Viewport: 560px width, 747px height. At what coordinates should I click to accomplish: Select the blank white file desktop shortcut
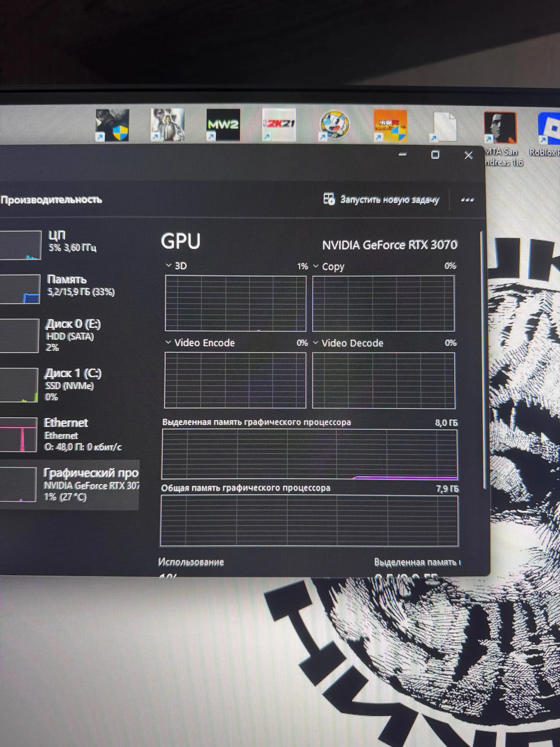(x=444, y=127)
